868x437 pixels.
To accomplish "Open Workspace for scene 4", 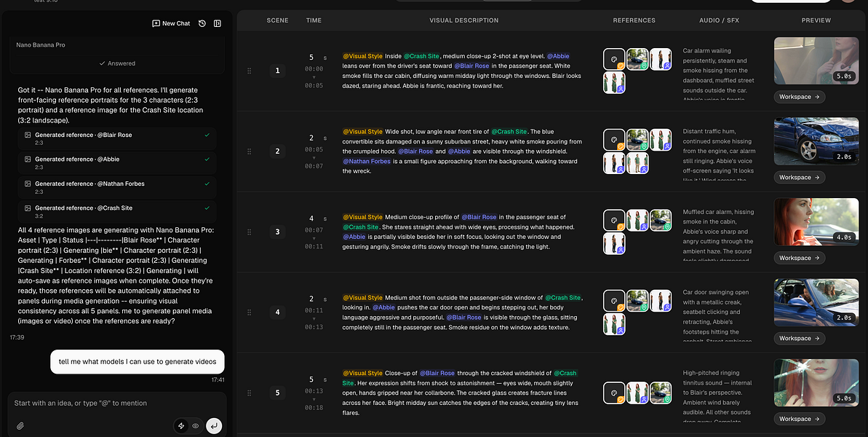I will [800, 339].
